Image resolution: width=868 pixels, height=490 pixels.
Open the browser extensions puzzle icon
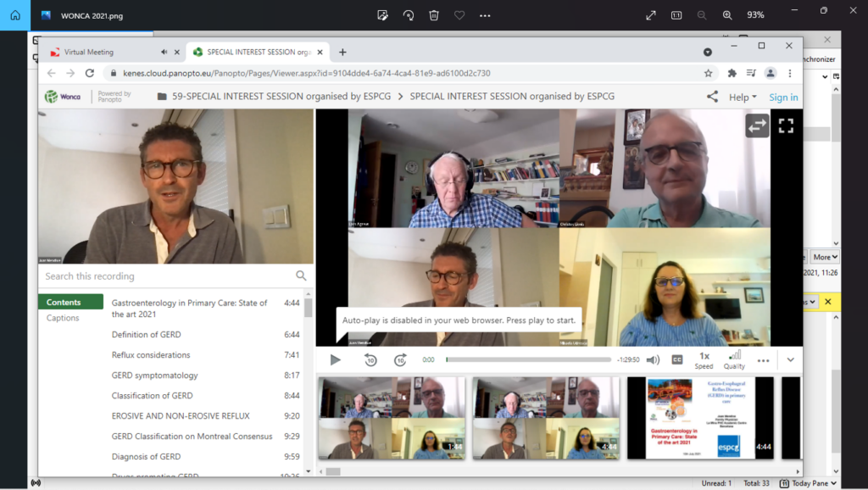(x=732, y=73)
